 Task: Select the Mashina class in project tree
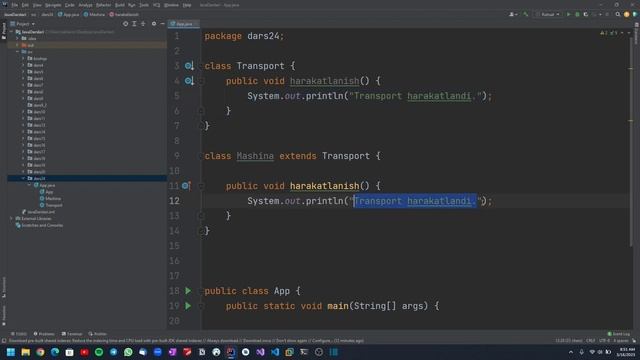coord(51,198)
